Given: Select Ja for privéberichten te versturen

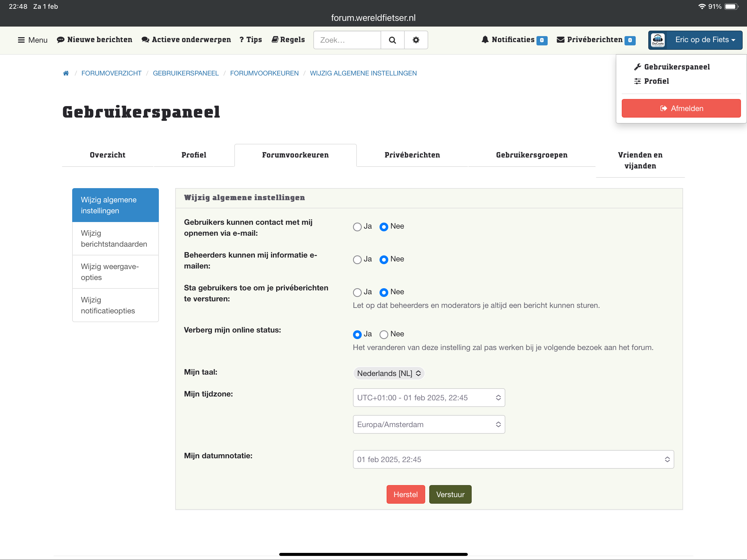Looking at the screenshot, I should 357,292.
